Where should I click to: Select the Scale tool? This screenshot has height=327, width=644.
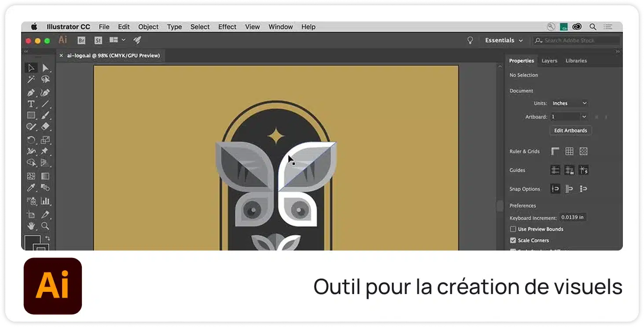pyautogui.click(x=45, y=140)
